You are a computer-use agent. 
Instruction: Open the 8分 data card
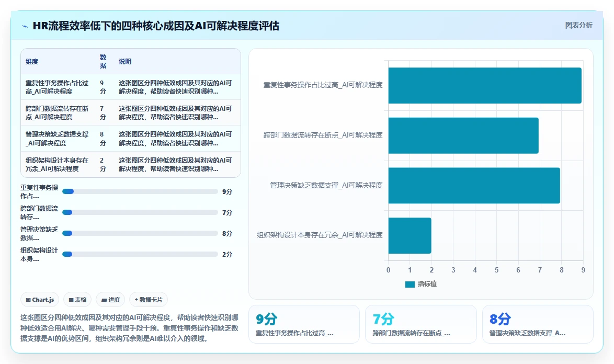[x=538, y=324]
